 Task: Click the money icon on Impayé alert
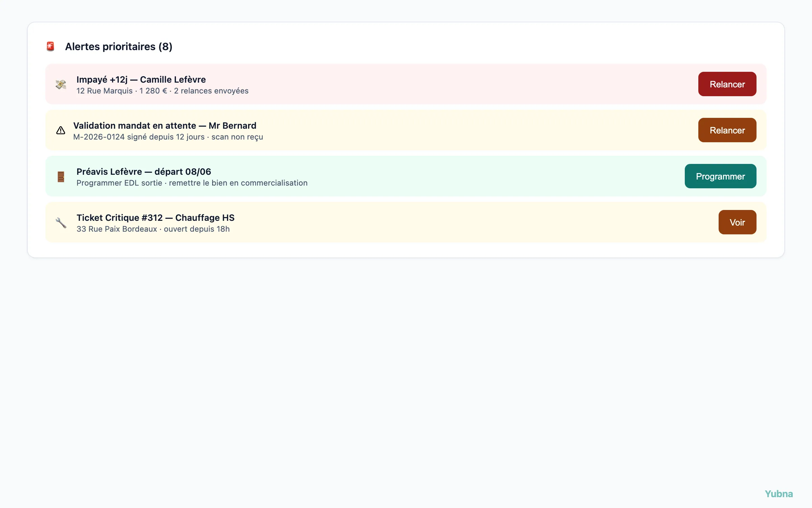click(x=61, y=84)
